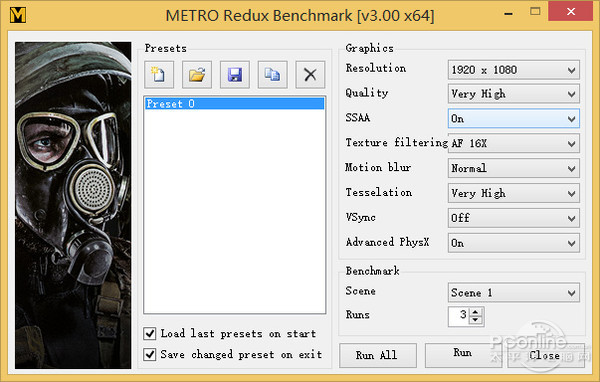The width and height of the screenshot is (600, 382).
Task: Delete the preset with the X icon
Action: (310, 75)
